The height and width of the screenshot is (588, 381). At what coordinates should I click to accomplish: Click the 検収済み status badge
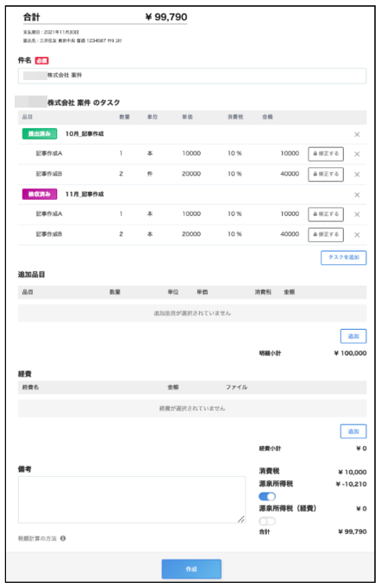40,194
